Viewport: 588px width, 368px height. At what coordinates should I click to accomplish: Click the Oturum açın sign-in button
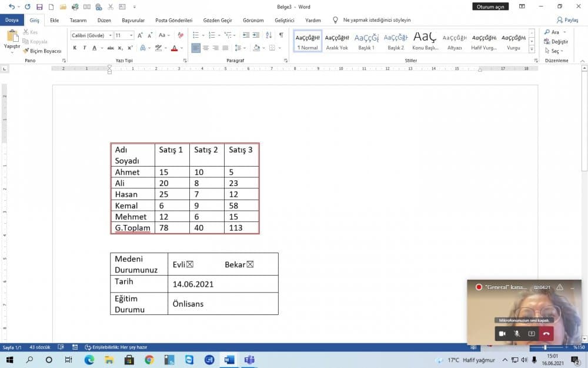pos(490,6)
